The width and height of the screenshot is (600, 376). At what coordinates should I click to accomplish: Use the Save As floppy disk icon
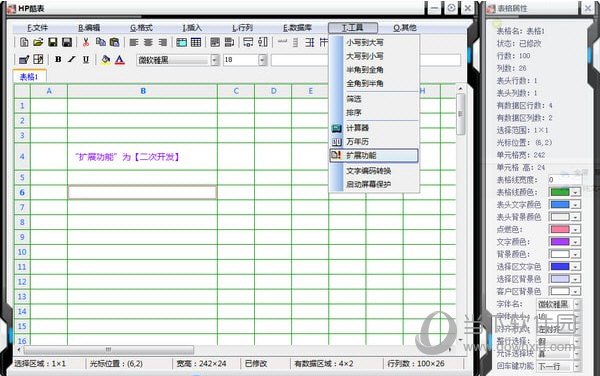[67, 42]
